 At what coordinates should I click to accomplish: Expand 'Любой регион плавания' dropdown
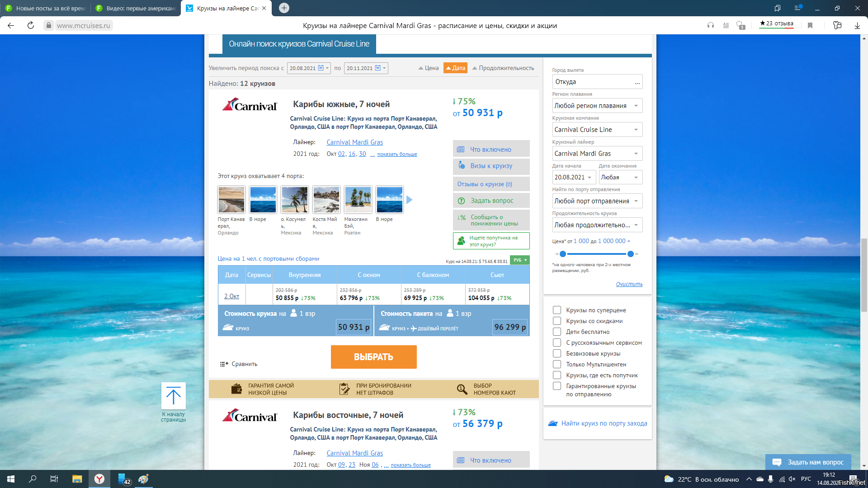pyautogui.click(x=597, y=106)
